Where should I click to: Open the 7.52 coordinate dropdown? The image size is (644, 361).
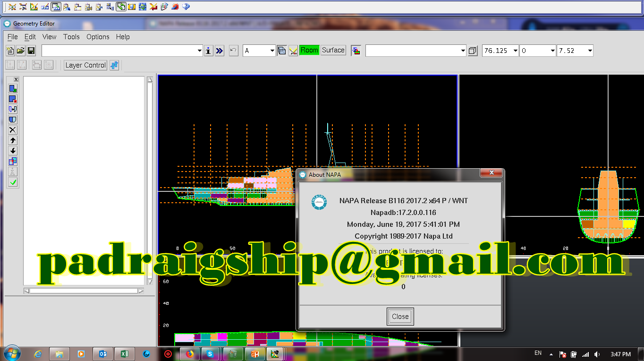pos(590,51)
